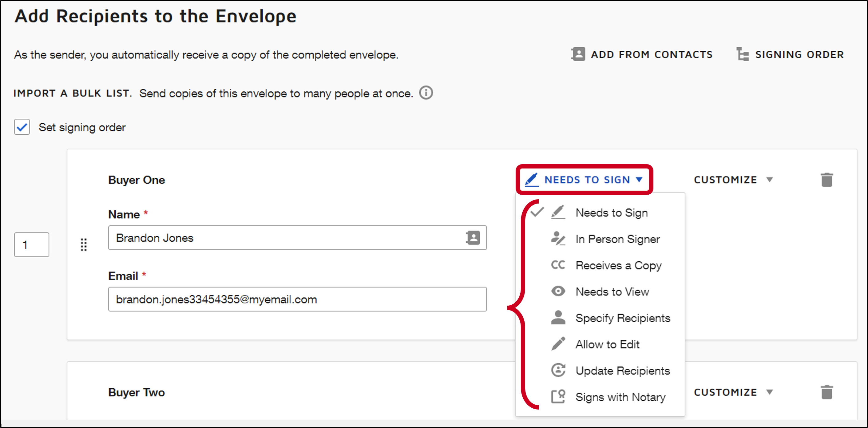Click the Add From Contacts icon
Viewport: 868px width, 428px height.
578,54
